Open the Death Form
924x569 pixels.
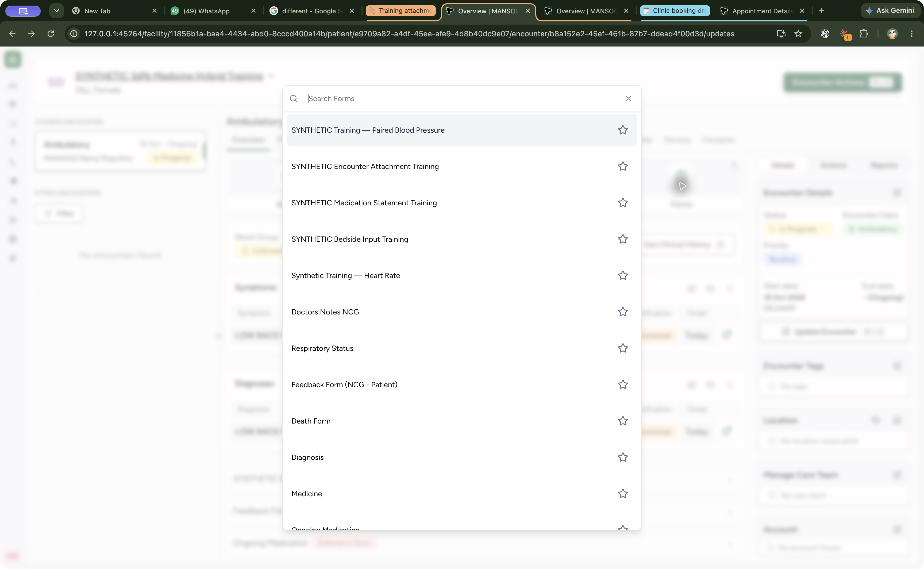click(x=462, y=421)
